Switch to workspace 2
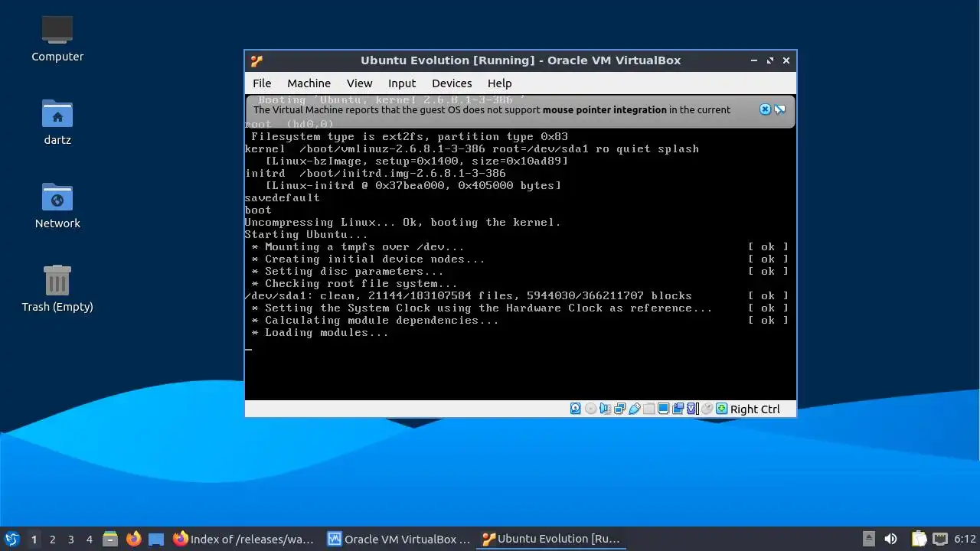The width and height of the screenshot is (980, 551). pyautogui.click(x=52, y=539)
